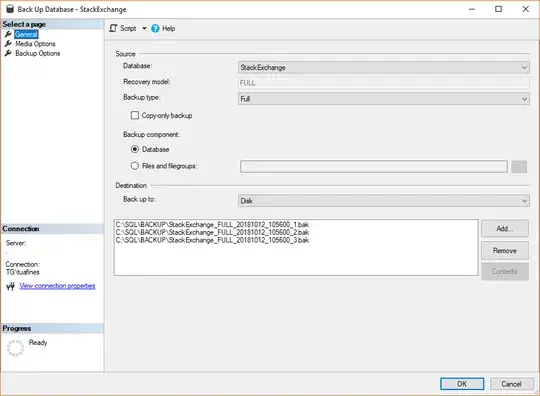Click the connection properties plug icon
Screen dimensions: 540x396
tap(11, 286)
